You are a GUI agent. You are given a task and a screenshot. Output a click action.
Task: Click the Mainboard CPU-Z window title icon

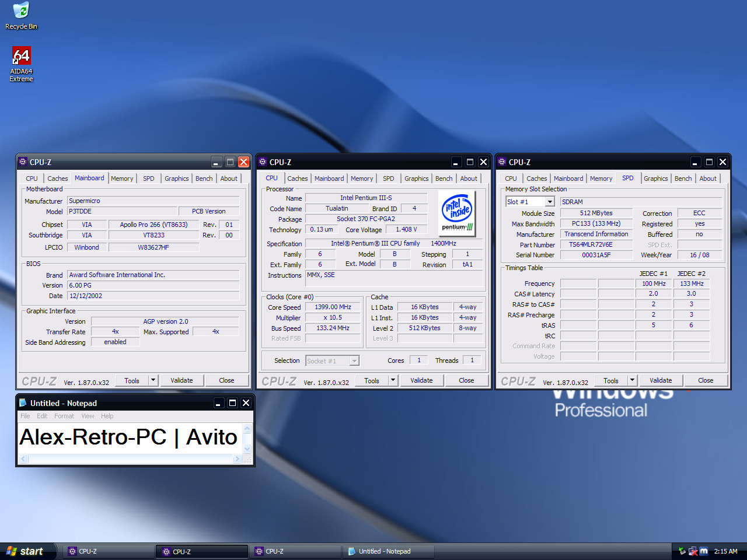click(x=23, y=162)
